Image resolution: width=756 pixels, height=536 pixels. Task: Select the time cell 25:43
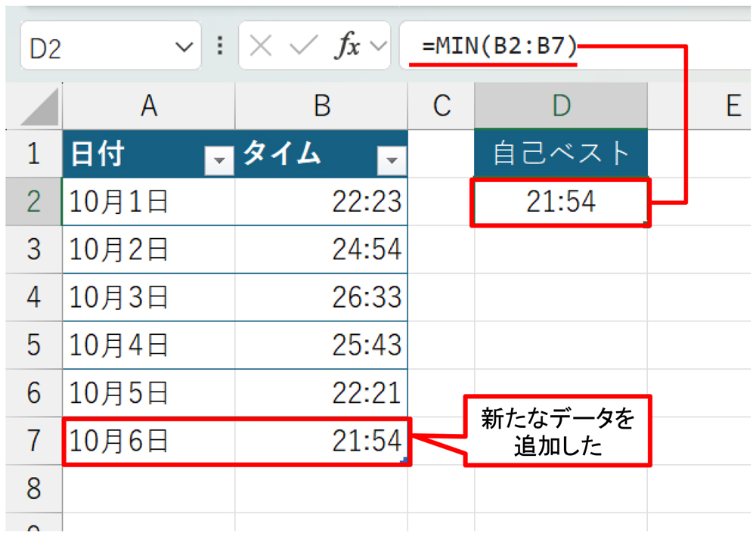coord(321,345)
